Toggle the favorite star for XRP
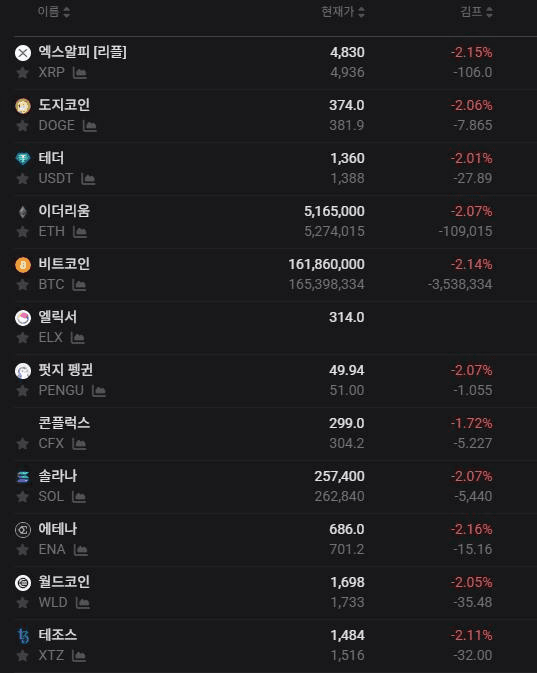The height and width of the screenshot is (673, 537). [23, 73]
